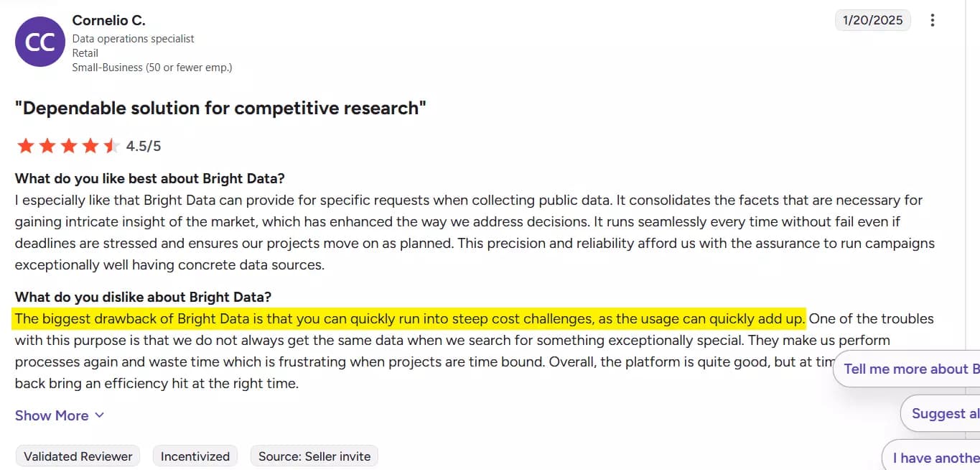Open the 1/20/2025 date chip
The width and height of the screenshot is (980, 470).
pos(872,21)
